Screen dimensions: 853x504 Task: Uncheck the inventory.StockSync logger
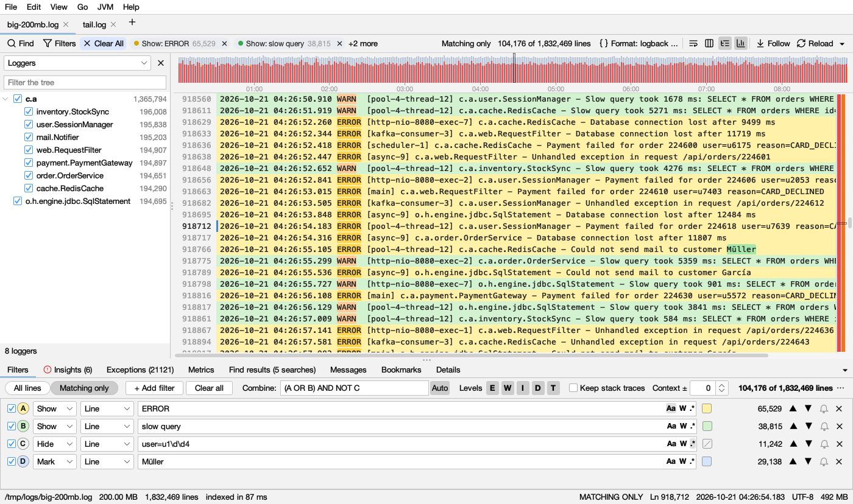tap(28, 111)
